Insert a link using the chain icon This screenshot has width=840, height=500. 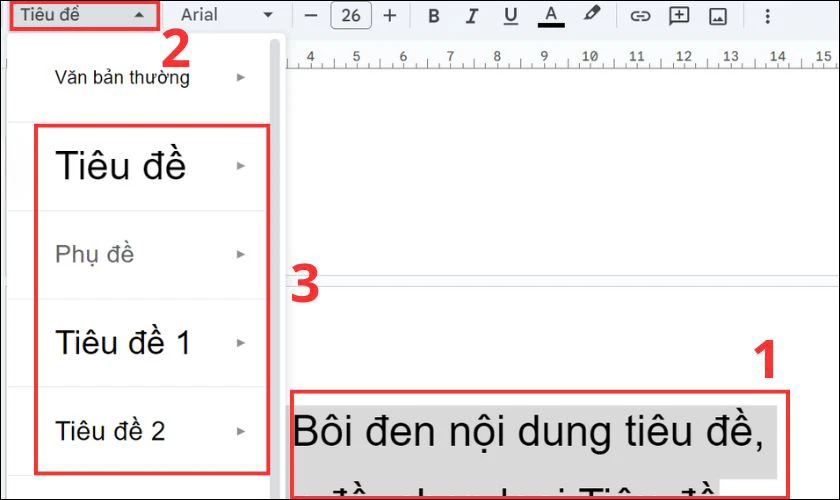coord(640,16)
